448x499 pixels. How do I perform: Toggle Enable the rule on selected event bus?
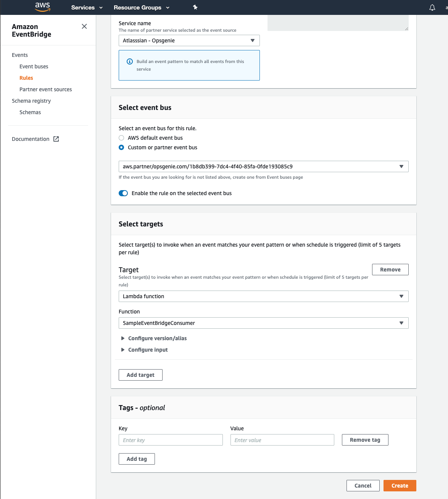tap(123, 193)
